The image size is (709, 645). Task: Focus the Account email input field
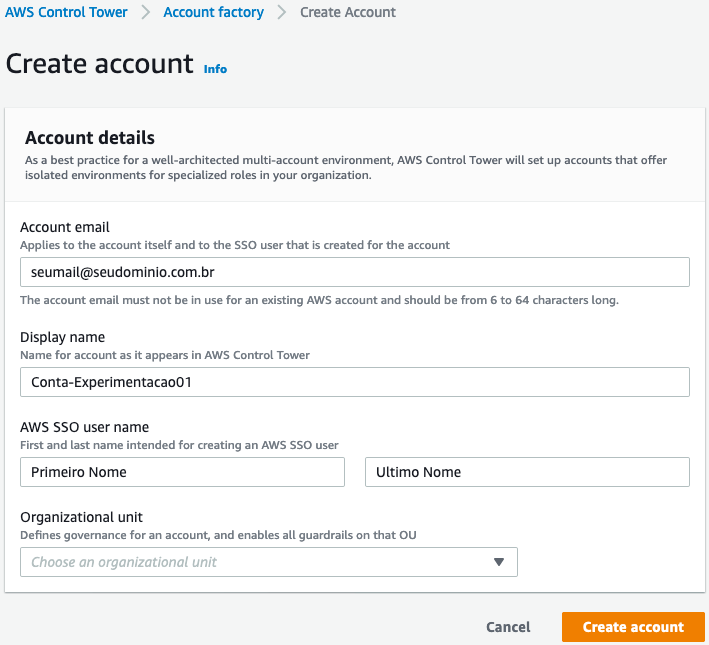point(354,272)
